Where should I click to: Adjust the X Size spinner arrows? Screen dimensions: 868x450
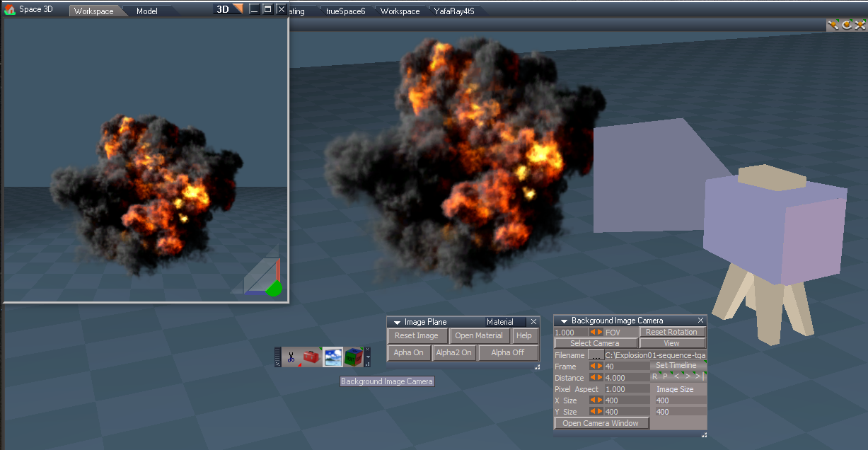pos(596,400)
